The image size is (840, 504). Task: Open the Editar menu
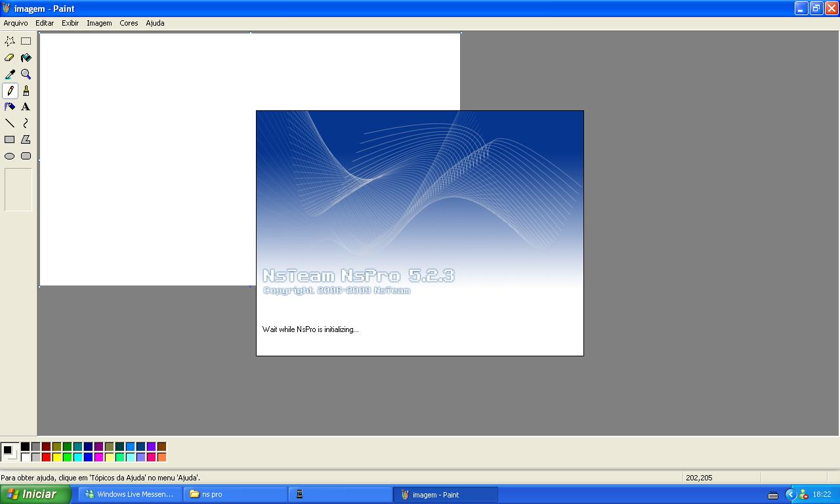pos(45,23)
